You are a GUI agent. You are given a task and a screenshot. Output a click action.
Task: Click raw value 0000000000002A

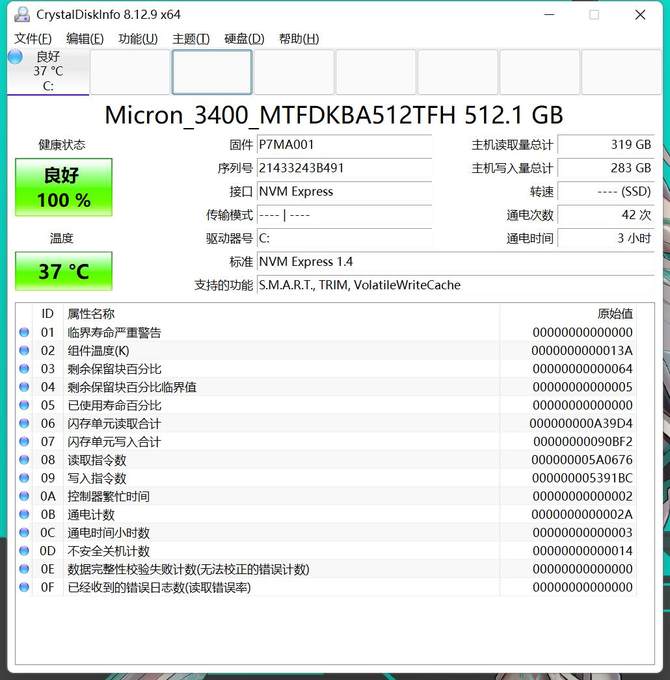tap(582, 514)
